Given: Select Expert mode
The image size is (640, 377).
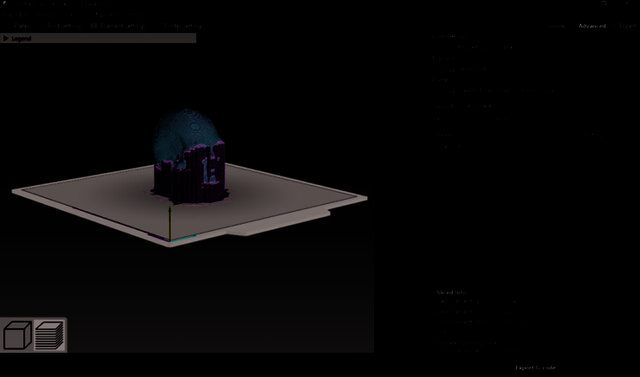Looking at the screenshot, I should (626, 26).
